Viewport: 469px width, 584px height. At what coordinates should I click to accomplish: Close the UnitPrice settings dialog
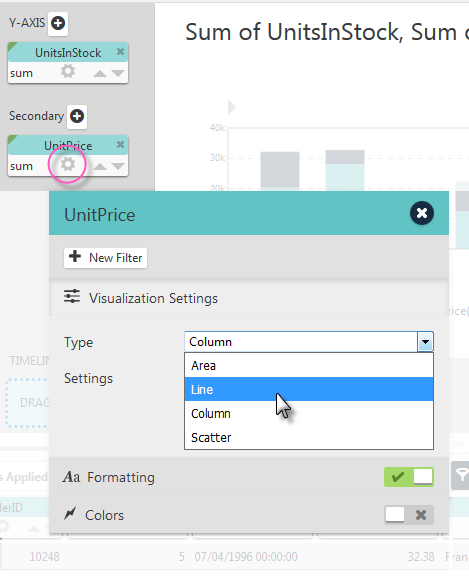pyautogui.click(x=422, y=213)
